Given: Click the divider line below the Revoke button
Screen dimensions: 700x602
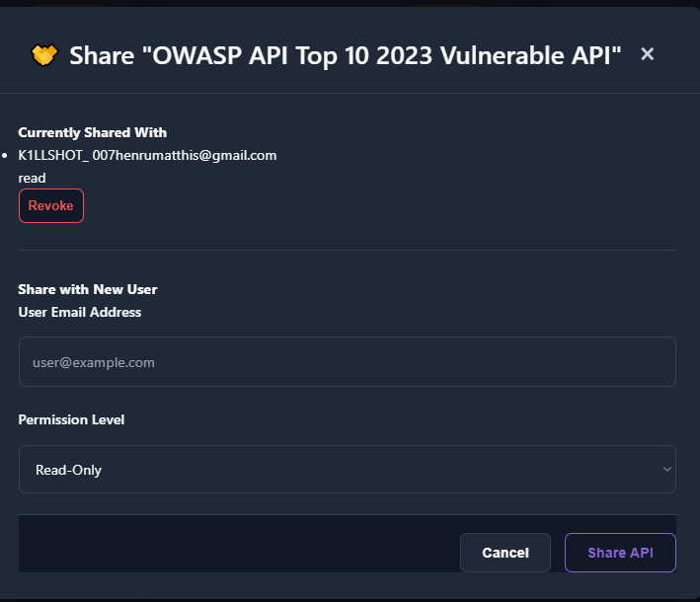Looking at the screenshot, I should coord(347,251).
